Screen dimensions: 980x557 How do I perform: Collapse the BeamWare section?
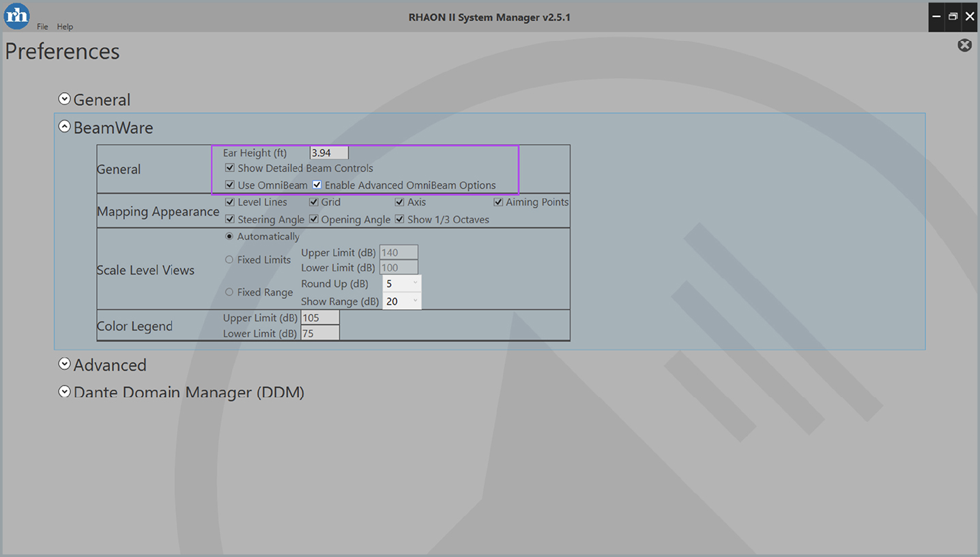pyautogui.click(x=65, y=126)
